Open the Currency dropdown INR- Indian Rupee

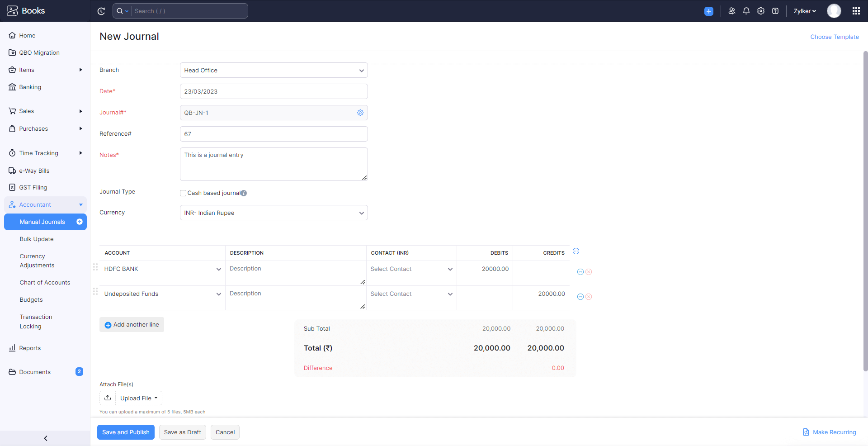coord(274,213)
